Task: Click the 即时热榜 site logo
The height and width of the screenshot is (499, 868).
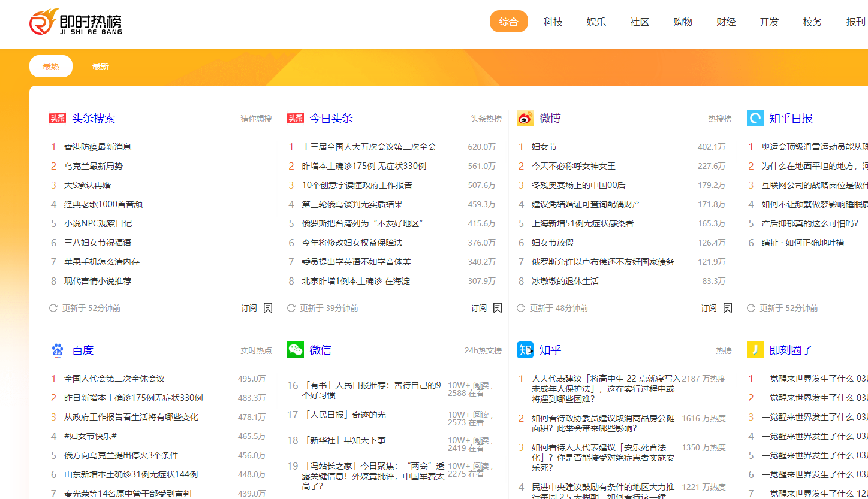Action: click(x=76, y=22)
